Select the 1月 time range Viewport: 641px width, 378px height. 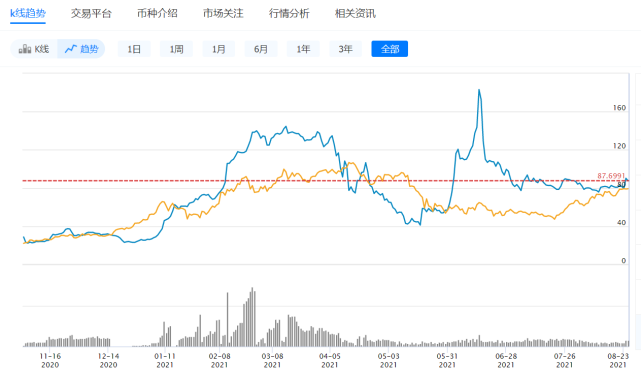219,49
